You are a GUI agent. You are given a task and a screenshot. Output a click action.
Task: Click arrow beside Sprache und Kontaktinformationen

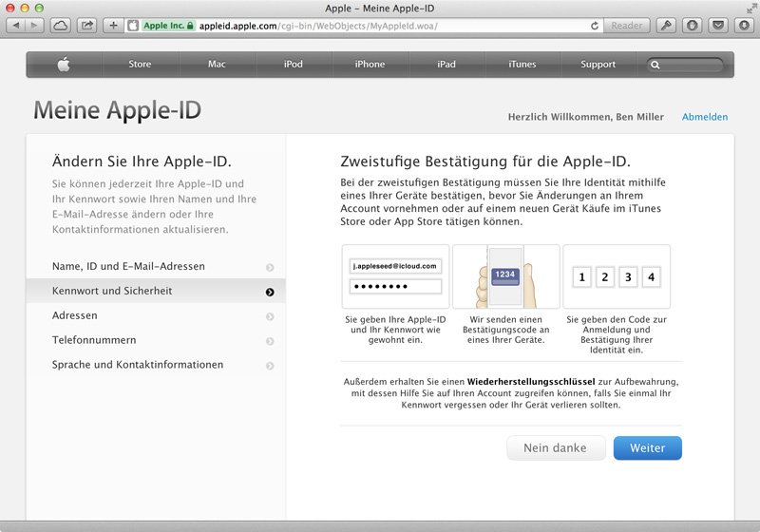[x=270, y=366]
